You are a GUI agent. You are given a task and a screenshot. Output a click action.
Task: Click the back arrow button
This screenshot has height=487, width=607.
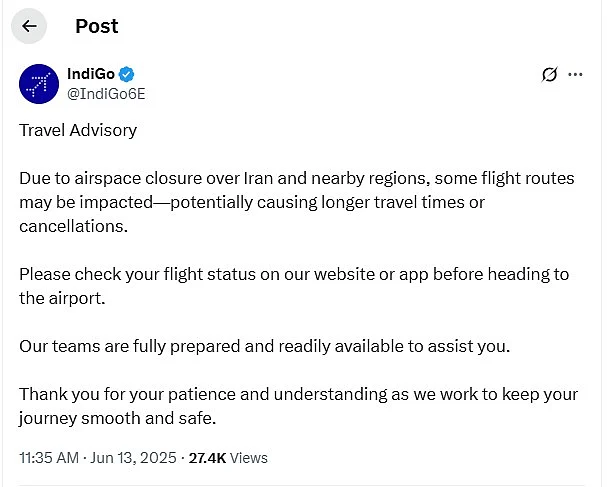pyautogui.click(x=29, y=26)
